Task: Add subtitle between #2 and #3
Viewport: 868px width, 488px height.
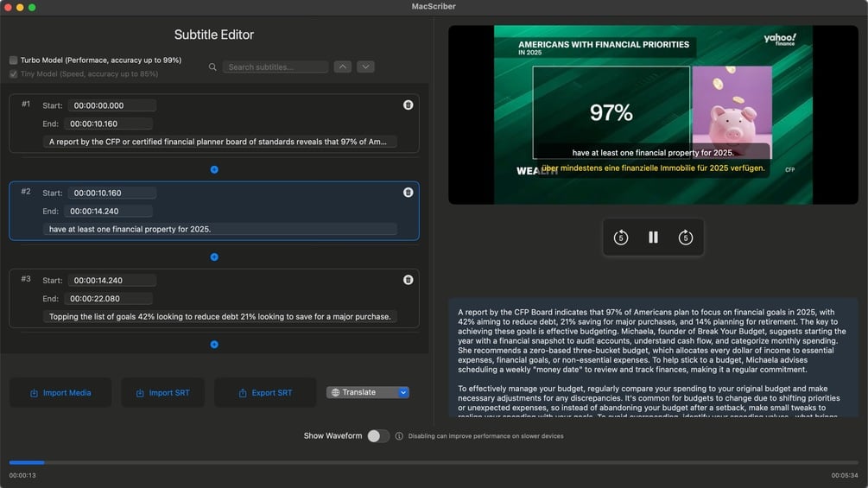Action: 214,257
